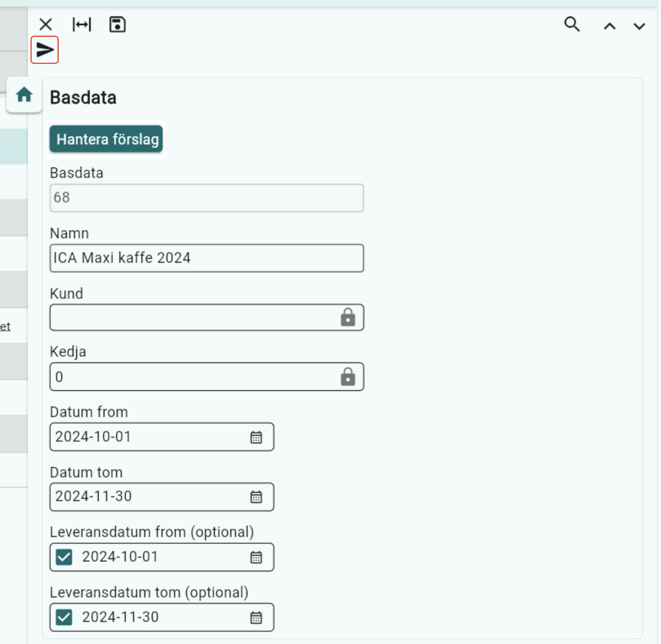Uncheck the Leveransdatum tom checkbox

[x=64, y=617]
